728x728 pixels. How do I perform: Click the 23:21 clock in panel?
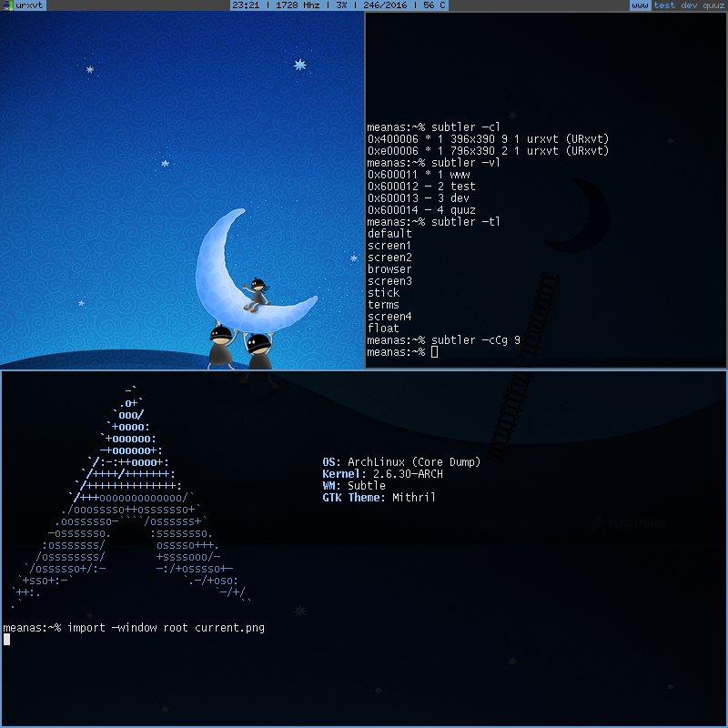point(245,5)
